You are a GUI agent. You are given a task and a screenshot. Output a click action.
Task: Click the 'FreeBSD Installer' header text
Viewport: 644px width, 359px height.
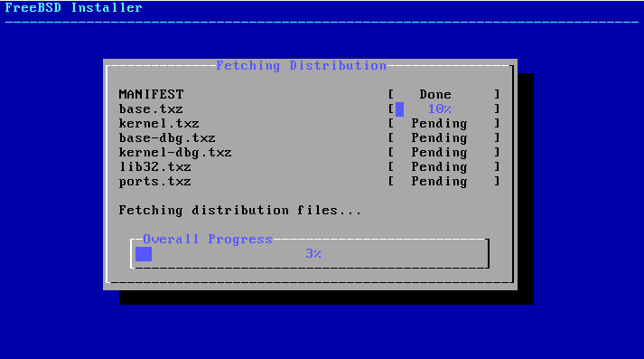pyautogui.click(x=73, y=7)
